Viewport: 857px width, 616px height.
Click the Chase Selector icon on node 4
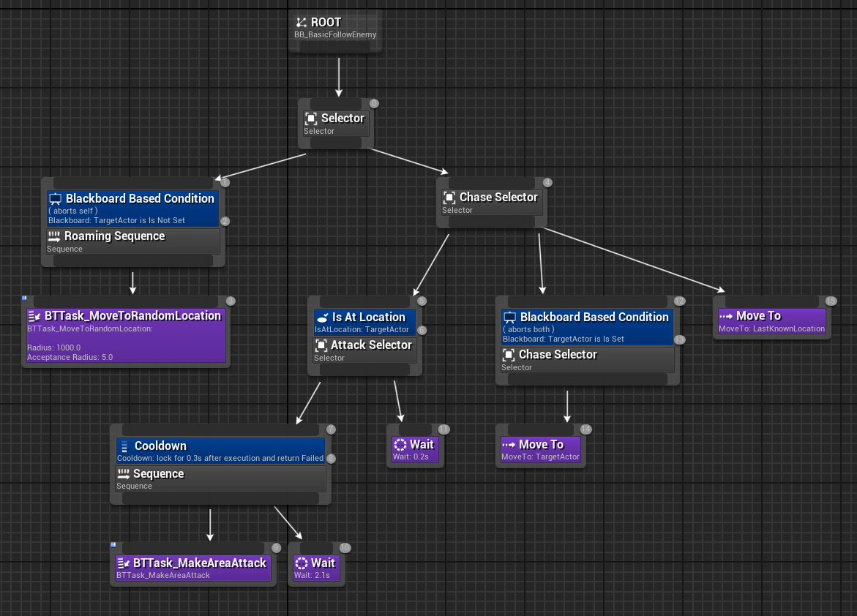(x=449, y=198)
